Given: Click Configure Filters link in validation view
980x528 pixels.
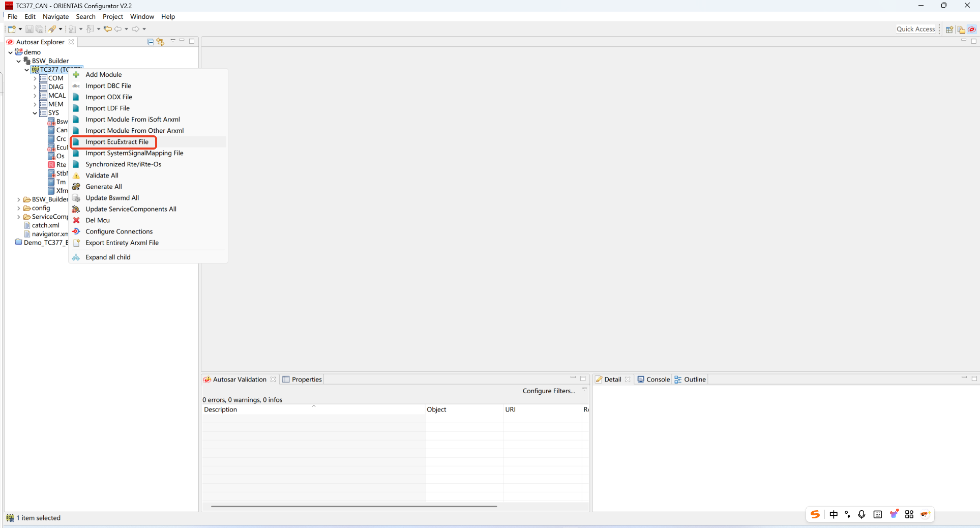Looking at the screenshot, I should coord(548,391).
